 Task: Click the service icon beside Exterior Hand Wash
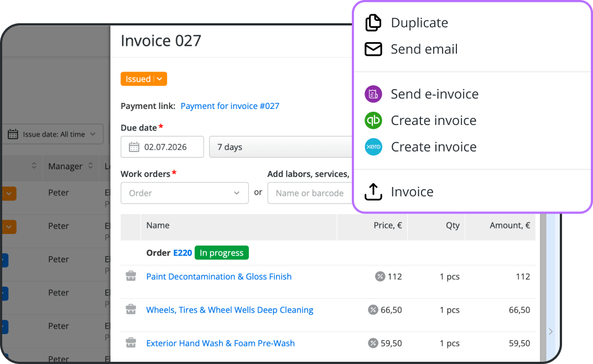pos(131,343)
